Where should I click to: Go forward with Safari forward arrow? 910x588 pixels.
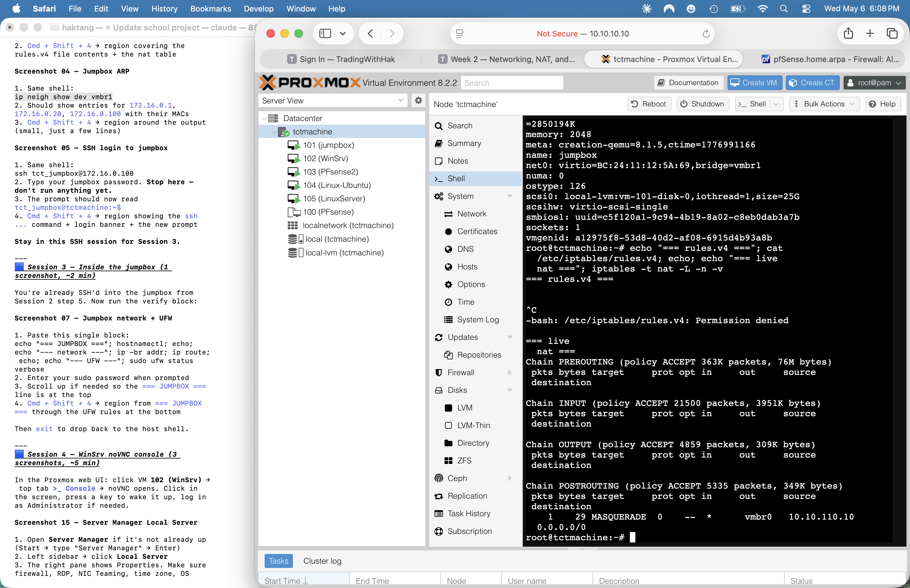392,34
